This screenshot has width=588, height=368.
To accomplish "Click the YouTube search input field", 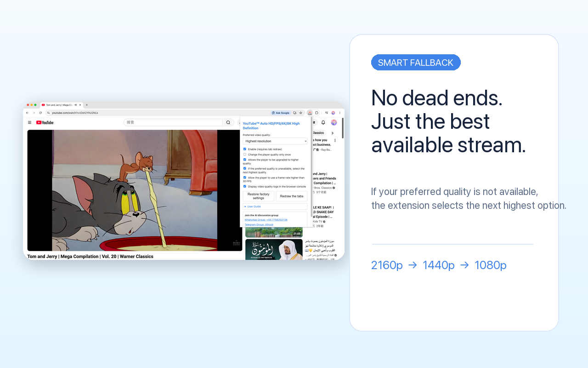I will tap(173, 122).
